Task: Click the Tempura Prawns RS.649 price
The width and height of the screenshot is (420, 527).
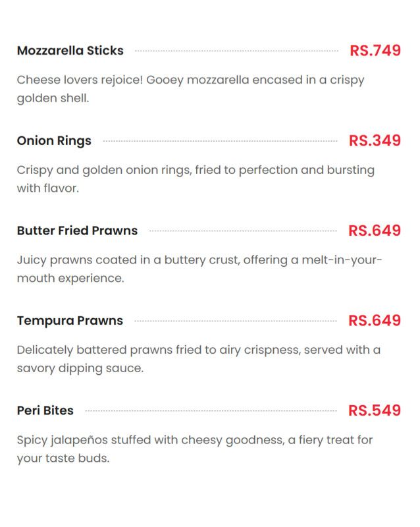Action: 375,321
